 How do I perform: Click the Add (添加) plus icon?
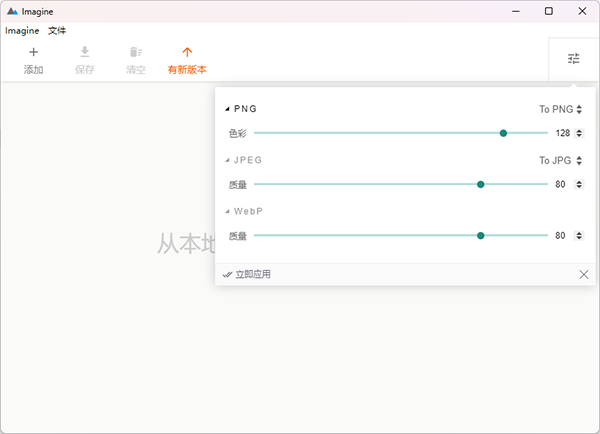(34, 52)
